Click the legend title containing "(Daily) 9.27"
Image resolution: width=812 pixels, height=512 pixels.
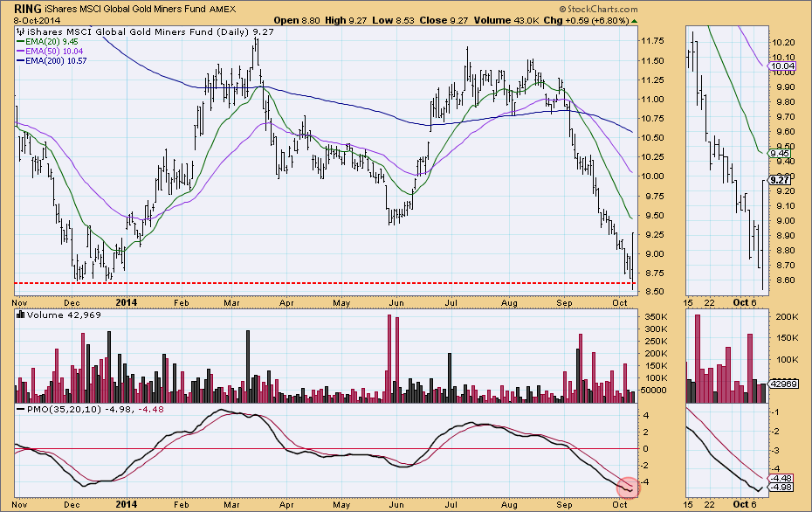[x=150, y=31]
